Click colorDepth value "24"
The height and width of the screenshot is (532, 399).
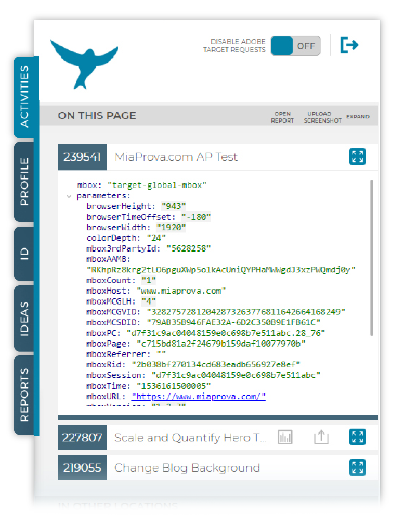156,238
